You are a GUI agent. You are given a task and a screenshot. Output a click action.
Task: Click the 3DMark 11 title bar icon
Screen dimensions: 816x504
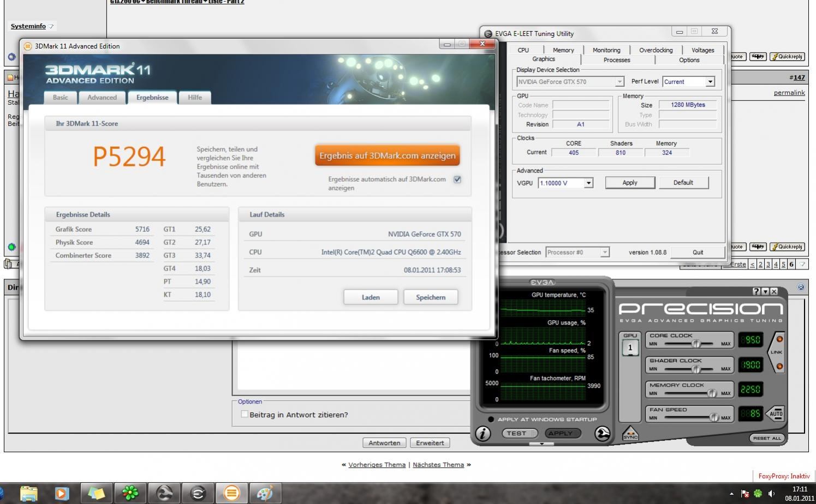click(x=28, y=46)
